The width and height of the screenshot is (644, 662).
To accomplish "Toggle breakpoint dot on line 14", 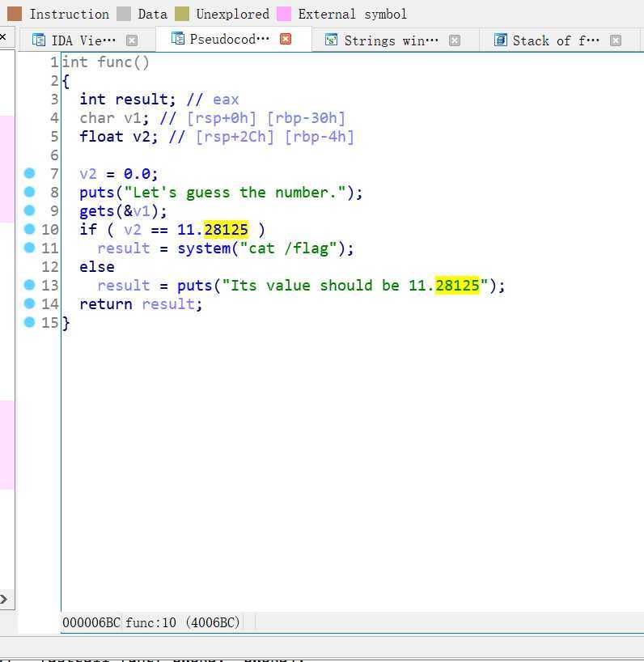I will coord(30,303).
